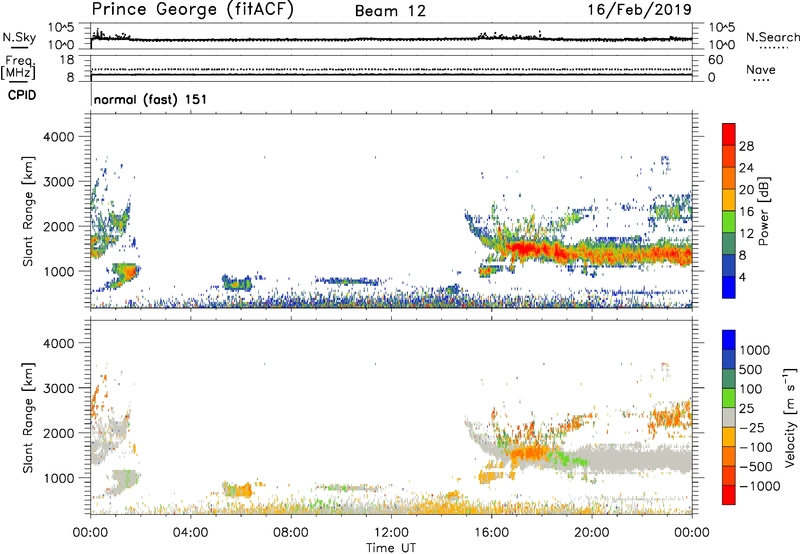Click the "-25" tick on the velocity colorbar
The image size is (800, 554).
pos(751,428)
